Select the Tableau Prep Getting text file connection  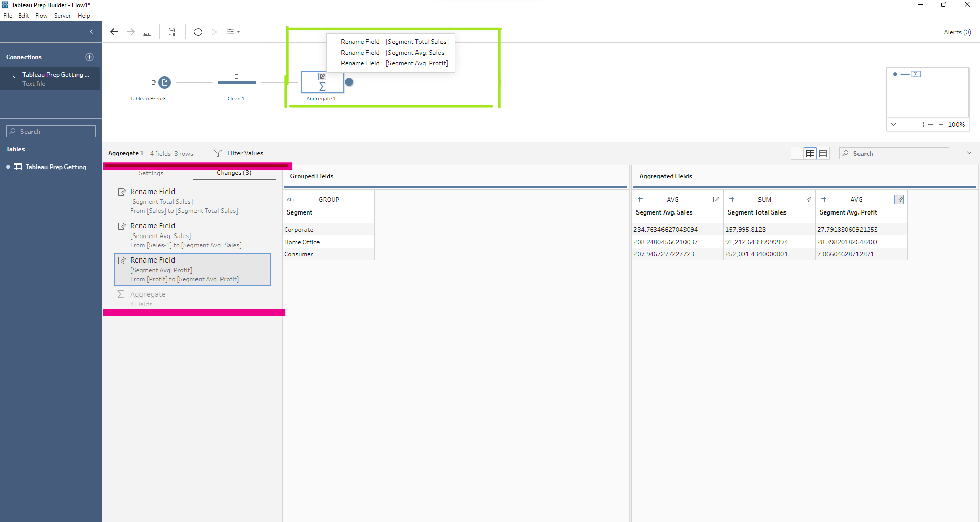click(x=50, y=79)
